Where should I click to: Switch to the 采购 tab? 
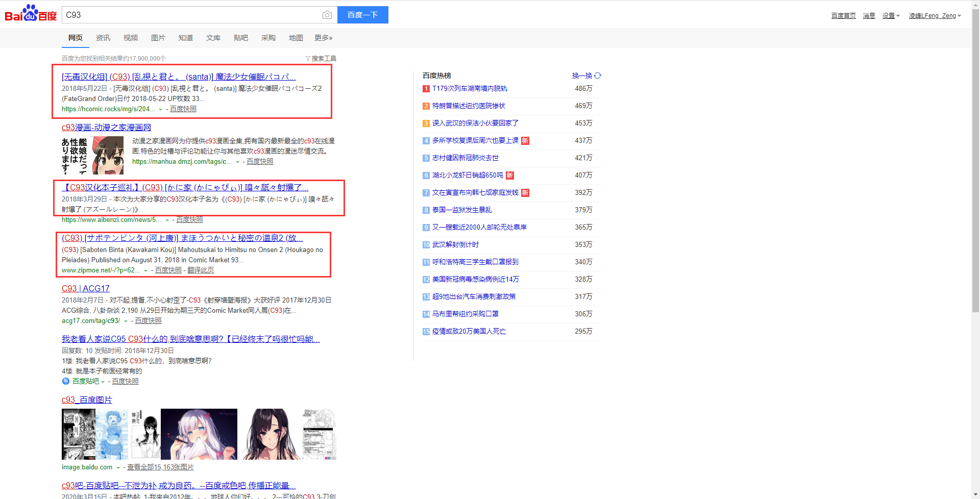pos(268,38)
